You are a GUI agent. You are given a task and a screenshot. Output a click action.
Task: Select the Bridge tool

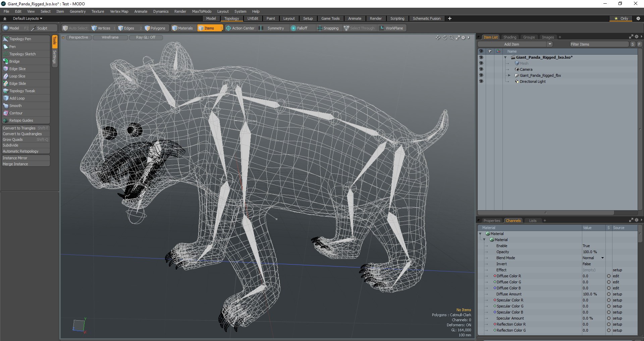26,61
